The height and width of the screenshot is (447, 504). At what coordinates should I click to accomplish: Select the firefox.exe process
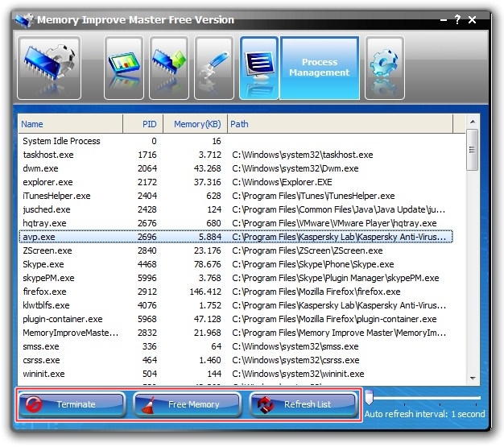point(236,292)
